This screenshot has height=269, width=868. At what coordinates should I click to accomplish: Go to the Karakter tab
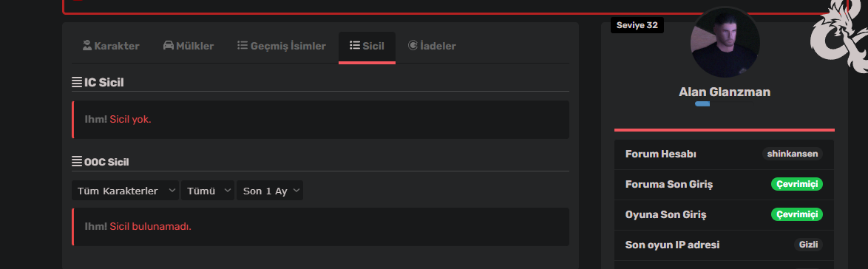[x=111, y=46]
